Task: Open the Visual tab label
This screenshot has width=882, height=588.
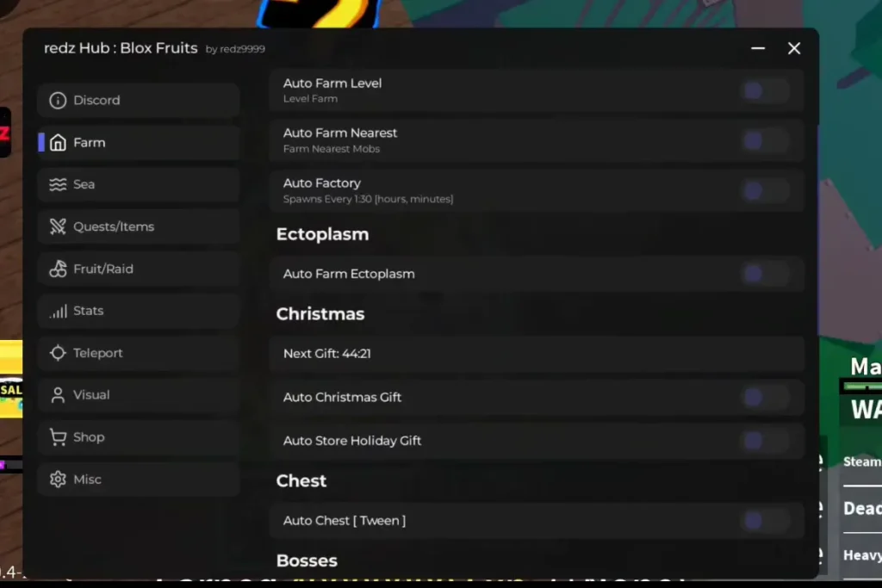Action: point(91,395)
